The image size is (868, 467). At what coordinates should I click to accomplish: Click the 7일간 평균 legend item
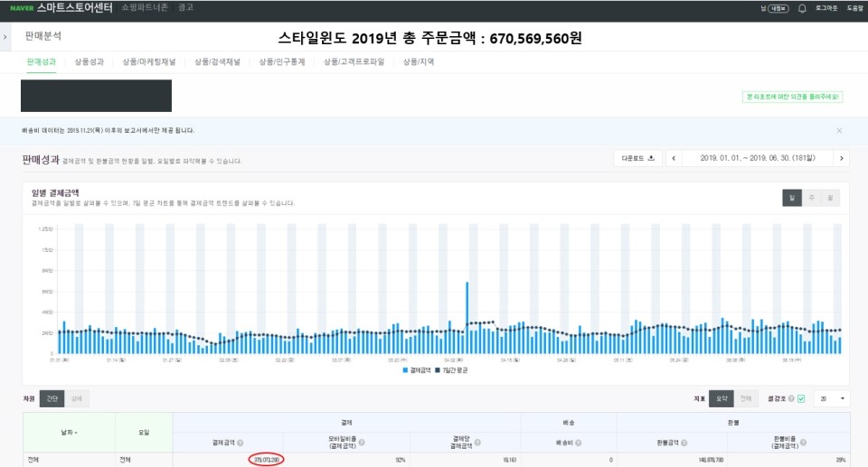pos(451,370)
